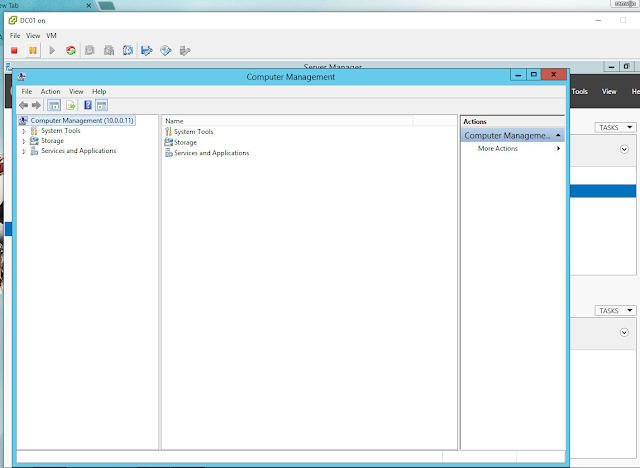This screenshot has width=640, height=468.
Task: Click Services and Applications icon in list
Action: pos(169,153)
